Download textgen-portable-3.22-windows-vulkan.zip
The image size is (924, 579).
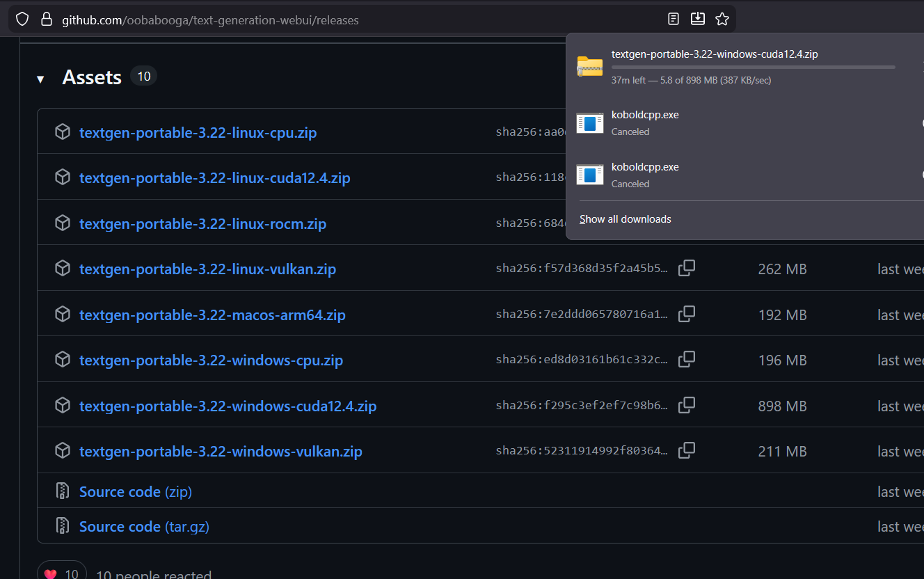pos(221,452)
